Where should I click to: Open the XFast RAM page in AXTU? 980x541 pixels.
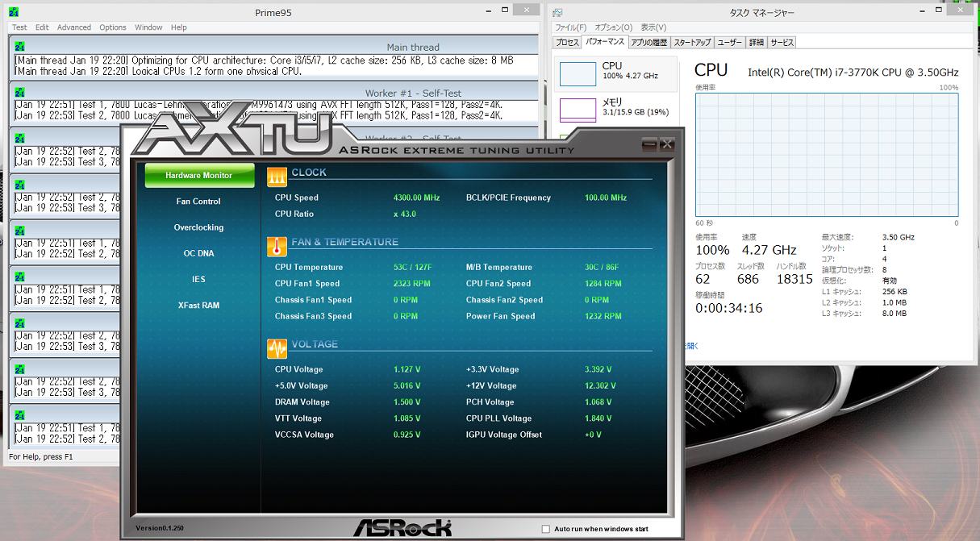point(199,306)
